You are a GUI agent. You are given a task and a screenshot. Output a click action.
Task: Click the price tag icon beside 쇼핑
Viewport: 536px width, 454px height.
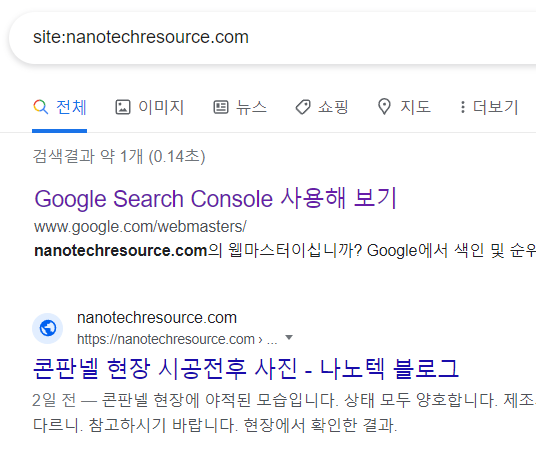tap(303, 107)
